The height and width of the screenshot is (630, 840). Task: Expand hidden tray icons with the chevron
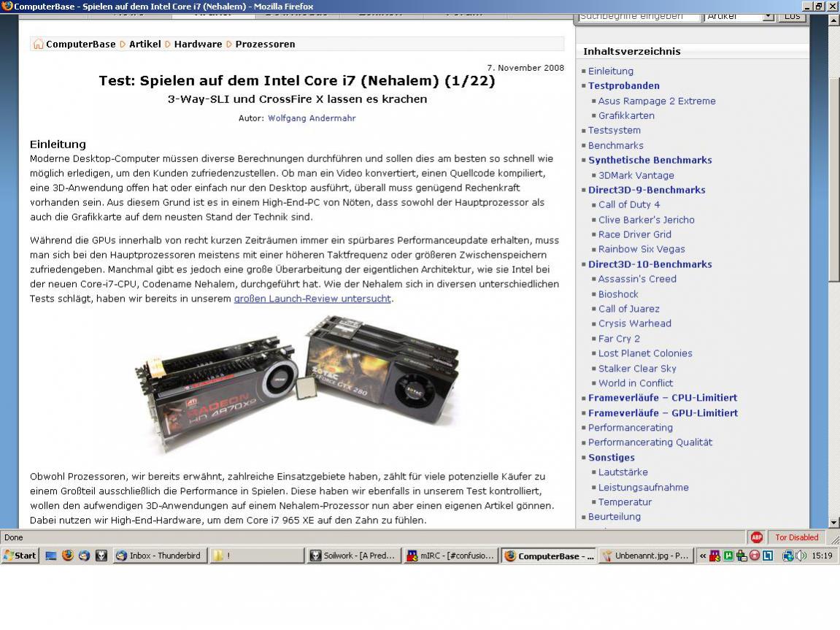tap(703, 556)
